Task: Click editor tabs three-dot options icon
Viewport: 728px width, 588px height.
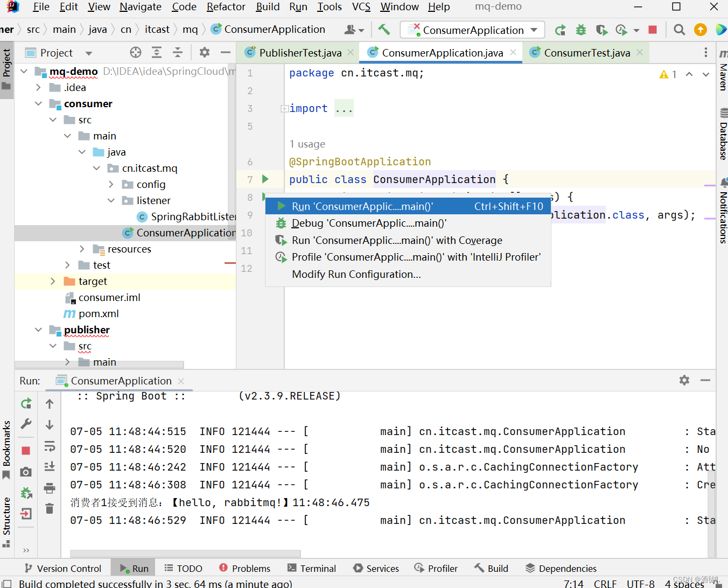Action: coord(706,52)
